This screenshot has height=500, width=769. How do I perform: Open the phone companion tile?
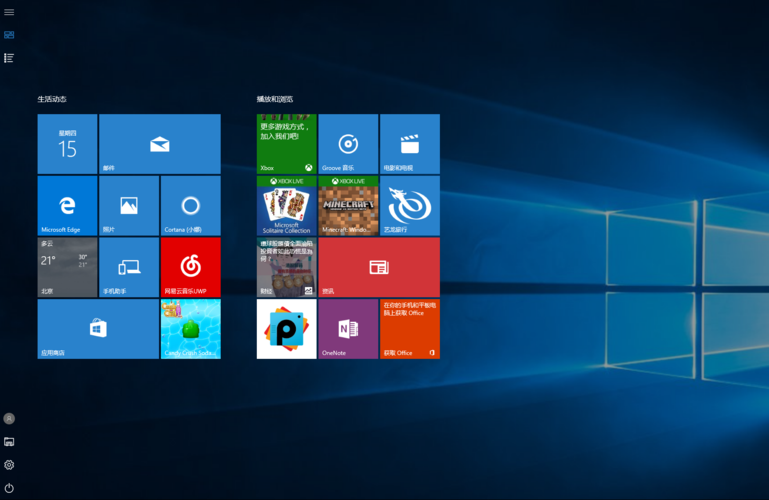coord(129,267)
